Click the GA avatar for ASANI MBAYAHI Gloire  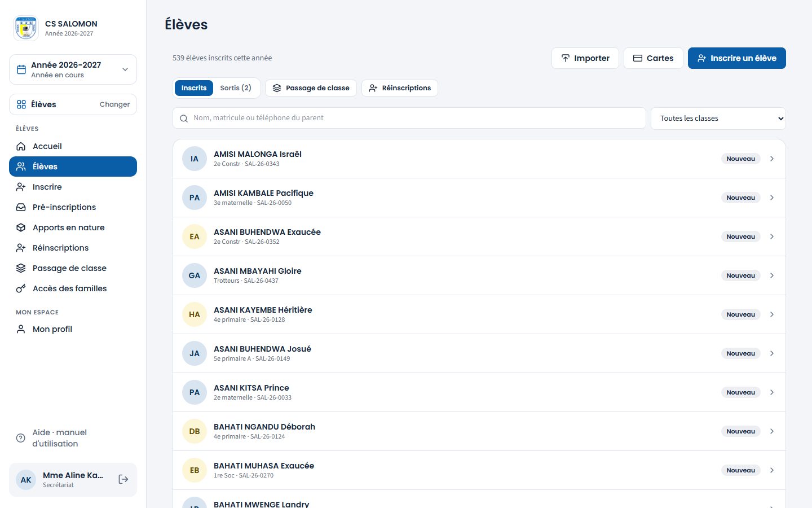coord(195,275)
